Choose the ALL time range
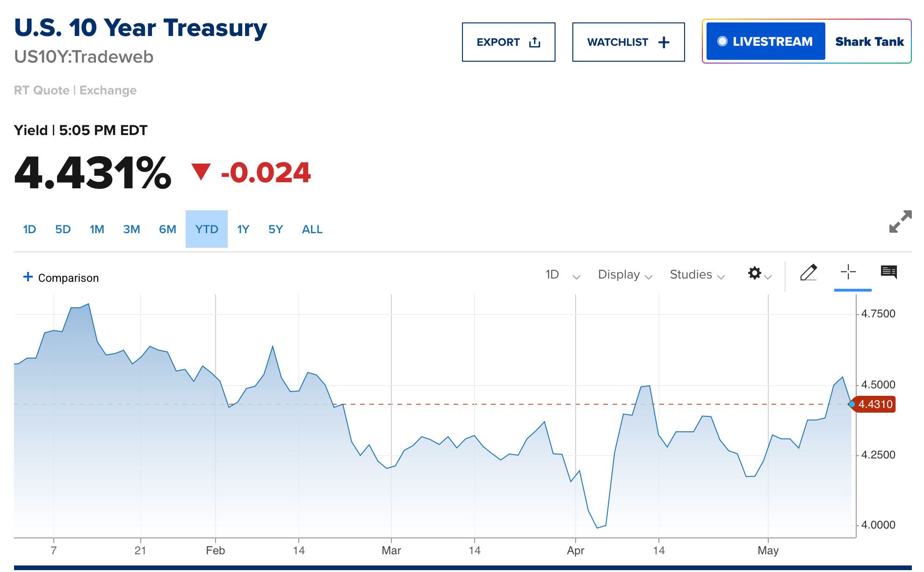The height and width of the screenshot is (572, 924). 312,229
